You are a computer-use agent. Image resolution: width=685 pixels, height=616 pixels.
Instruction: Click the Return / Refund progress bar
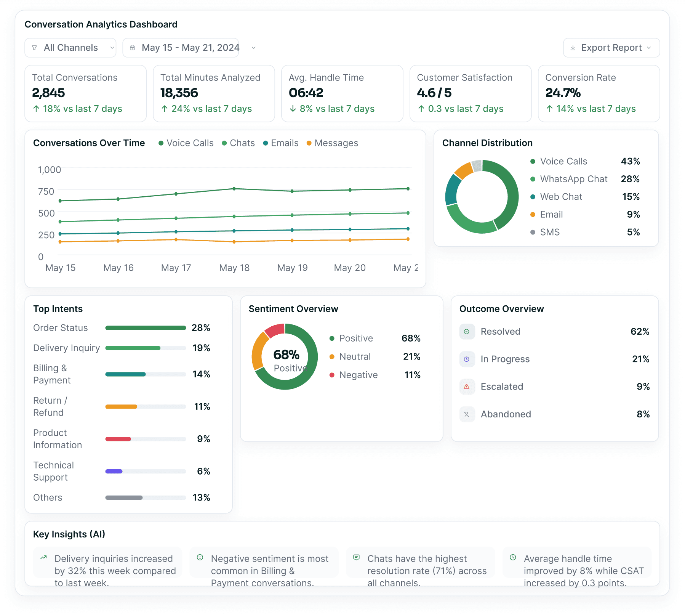point(146,407)
